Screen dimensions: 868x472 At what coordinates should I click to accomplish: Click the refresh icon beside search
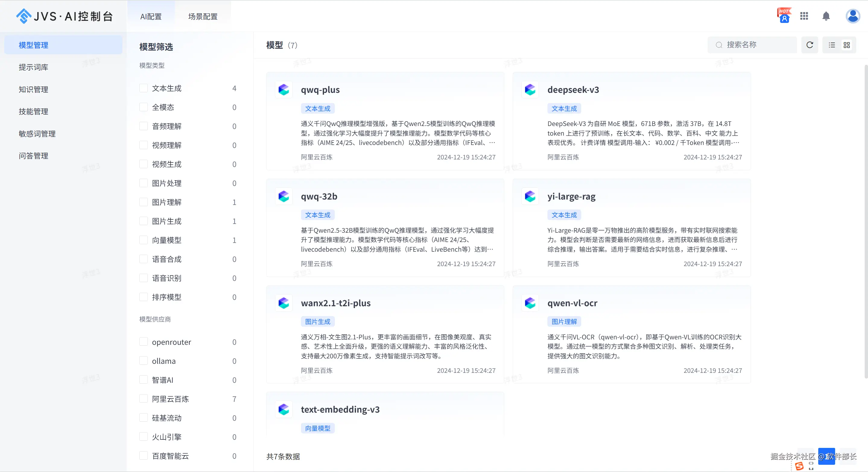[x=810, y=45]
